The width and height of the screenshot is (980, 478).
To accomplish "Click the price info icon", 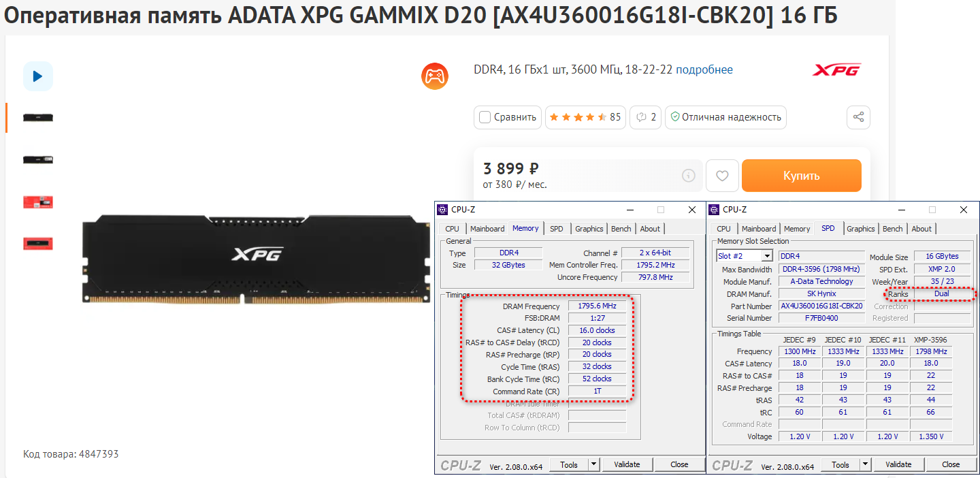I will pyautogui.click(x=689, y=176).
